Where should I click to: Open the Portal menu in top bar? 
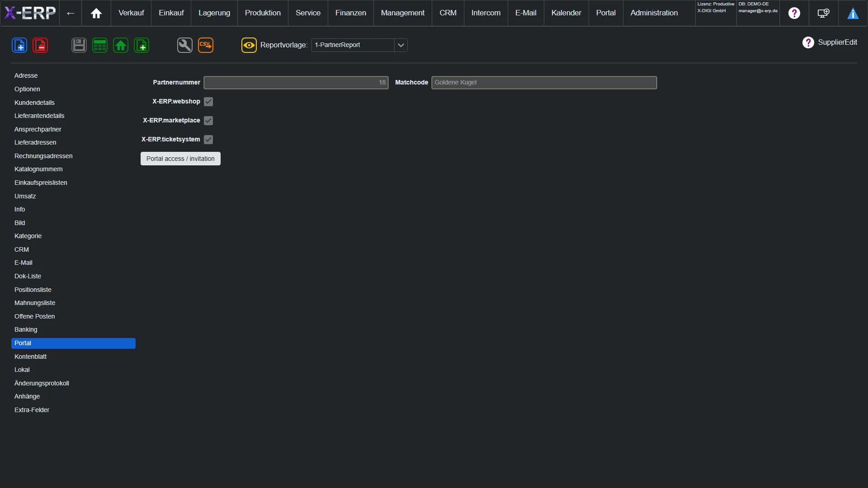[606, 13]
